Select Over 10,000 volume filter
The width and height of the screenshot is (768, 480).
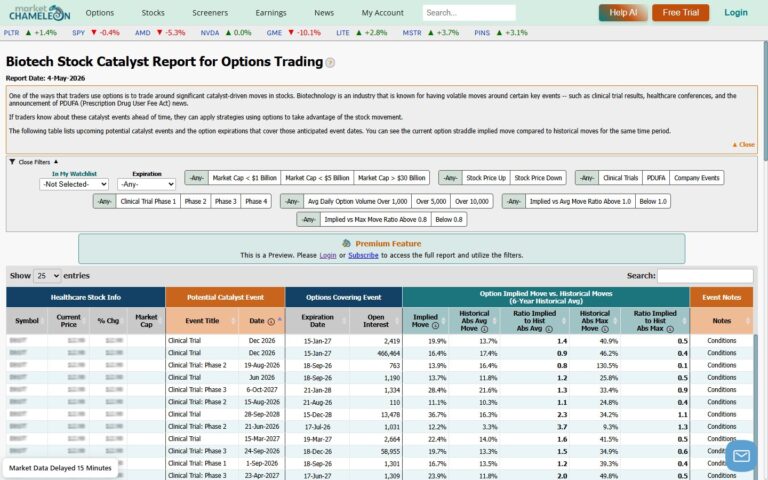pos(472,201)
